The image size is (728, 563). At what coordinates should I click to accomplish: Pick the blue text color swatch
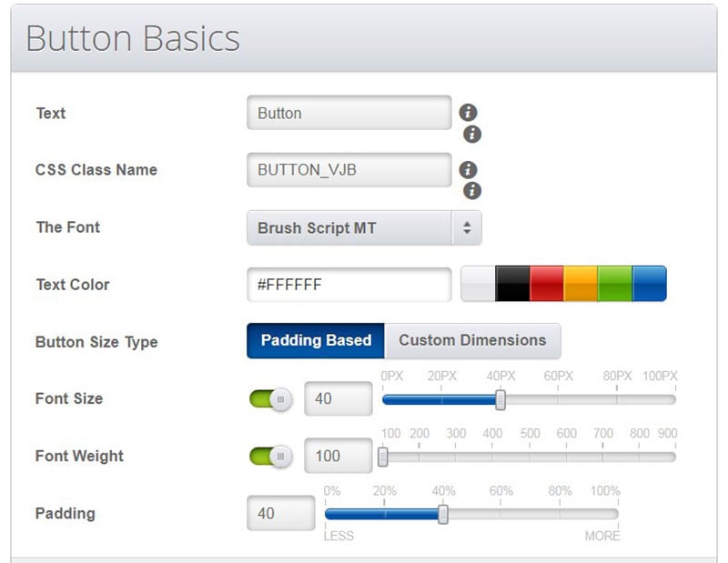tap(649, 284)
